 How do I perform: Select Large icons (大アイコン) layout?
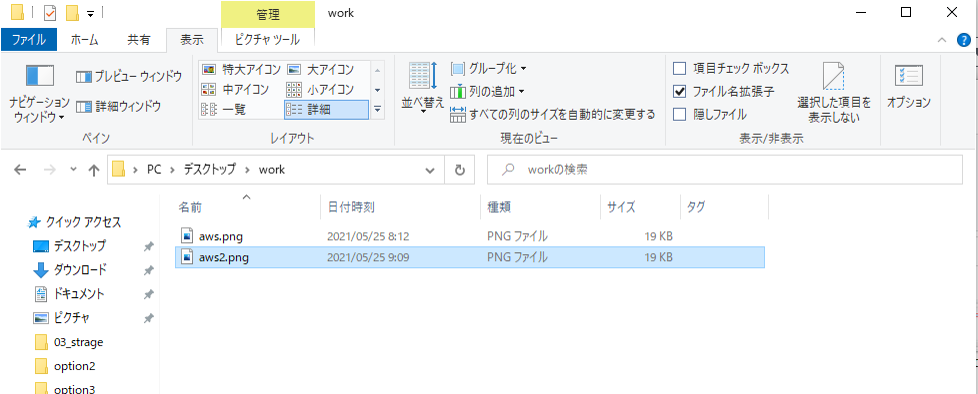click(321, 69)
